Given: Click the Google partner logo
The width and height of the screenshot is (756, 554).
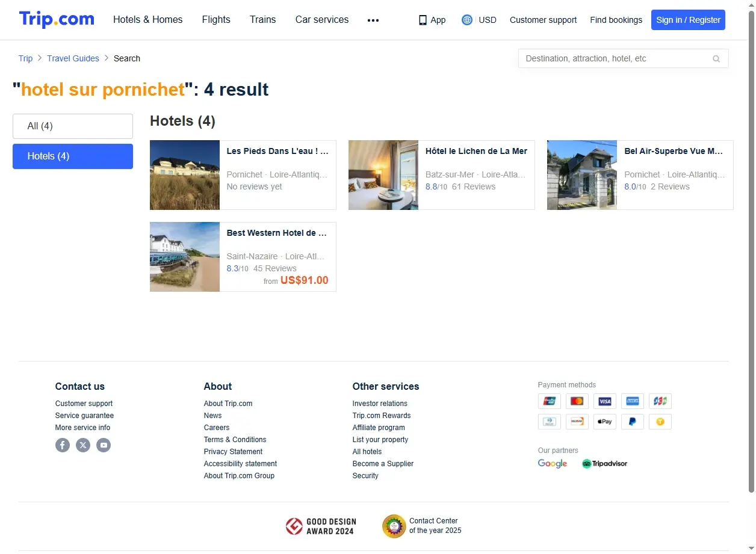Looking at the screenshot, I should coord(553,464).
